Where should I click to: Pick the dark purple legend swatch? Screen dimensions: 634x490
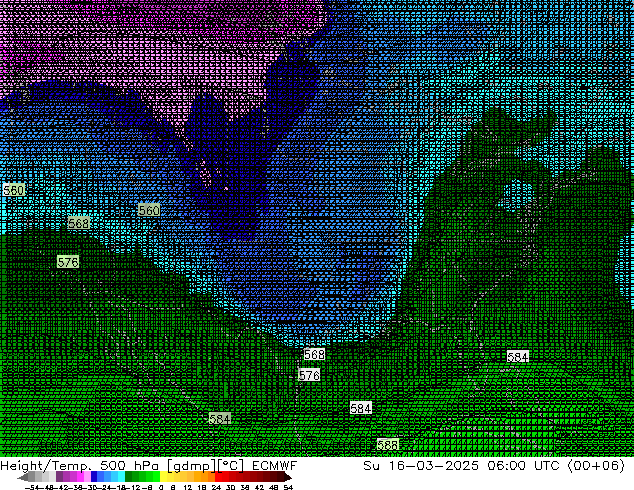(x=59, y=477)
